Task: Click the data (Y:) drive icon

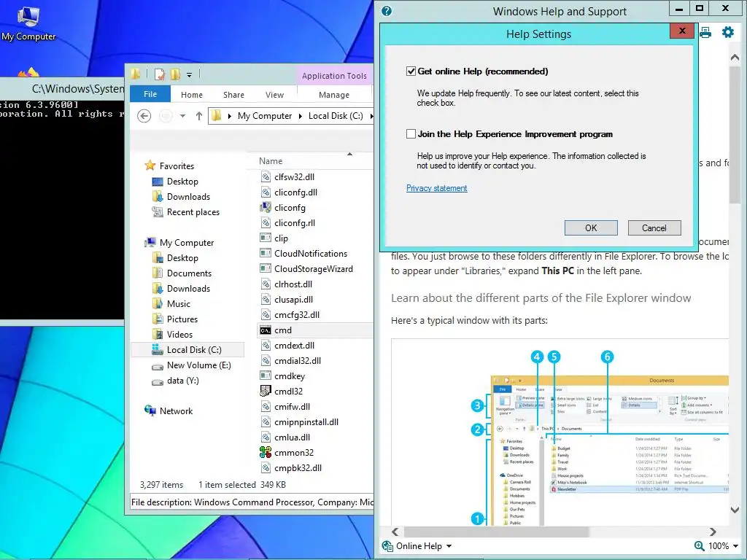Action: tap(158, 381)
